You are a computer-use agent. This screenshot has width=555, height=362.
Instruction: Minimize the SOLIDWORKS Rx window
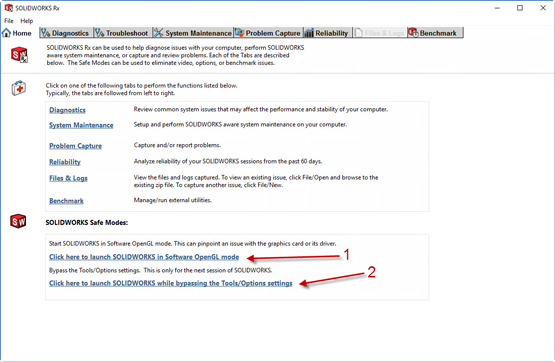497,8
